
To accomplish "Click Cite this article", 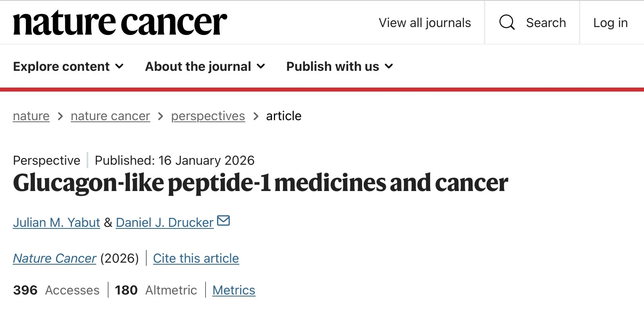I will pos(196,258).
